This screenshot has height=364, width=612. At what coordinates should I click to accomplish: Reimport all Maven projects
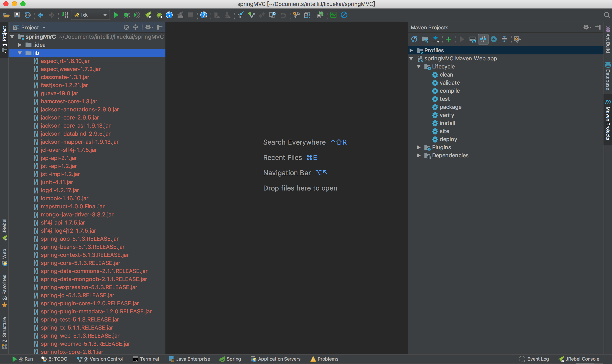tap(414, 39)
